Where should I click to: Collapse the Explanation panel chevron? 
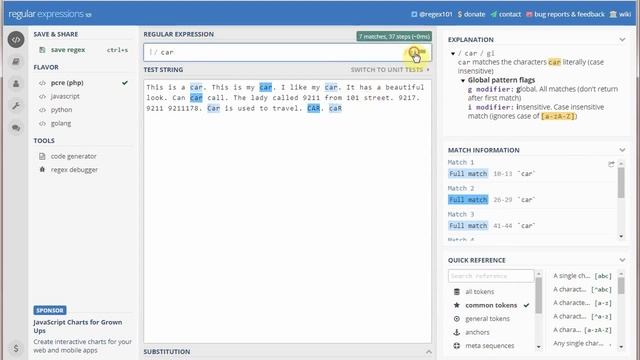point(622,40)
